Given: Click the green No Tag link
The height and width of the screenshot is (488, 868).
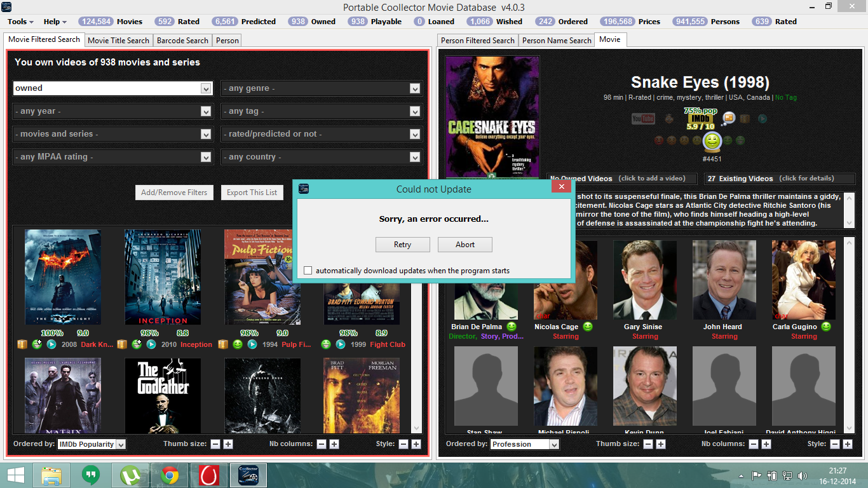Looking at the screenshot, I should tap(785, 98).
